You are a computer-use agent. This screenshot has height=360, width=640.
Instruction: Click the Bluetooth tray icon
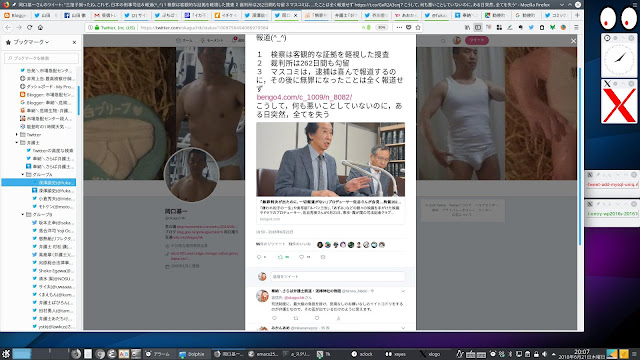[x=510, y=354]
